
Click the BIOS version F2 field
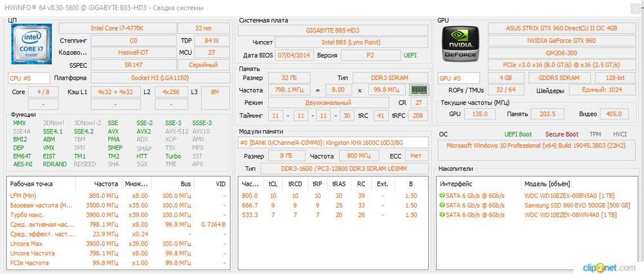click(x=370, y=55)
